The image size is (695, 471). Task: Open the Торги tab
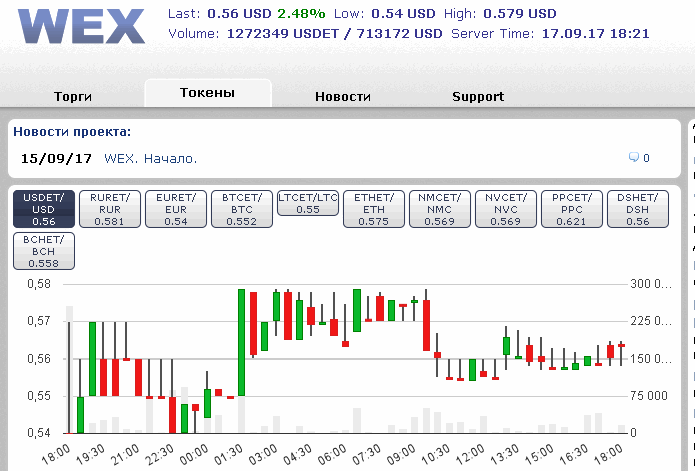coord(73,96)
